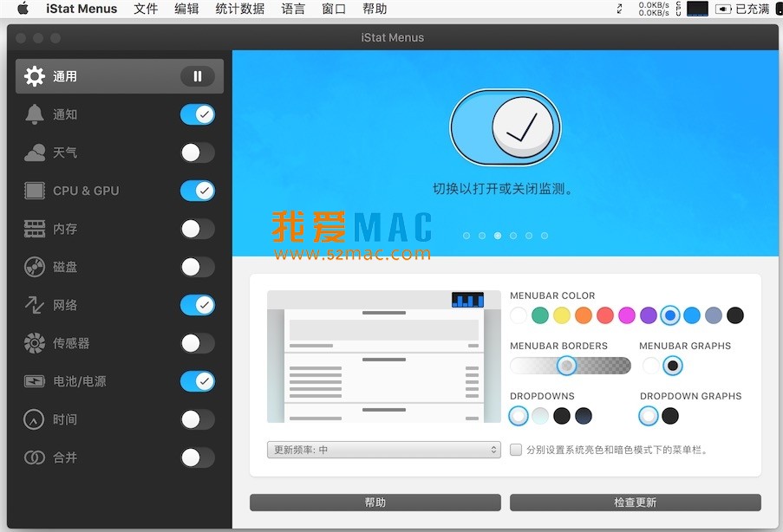The image size is (783, 532).
Task: Click the menubar preview thumbnail
Action: pos(383,356)
